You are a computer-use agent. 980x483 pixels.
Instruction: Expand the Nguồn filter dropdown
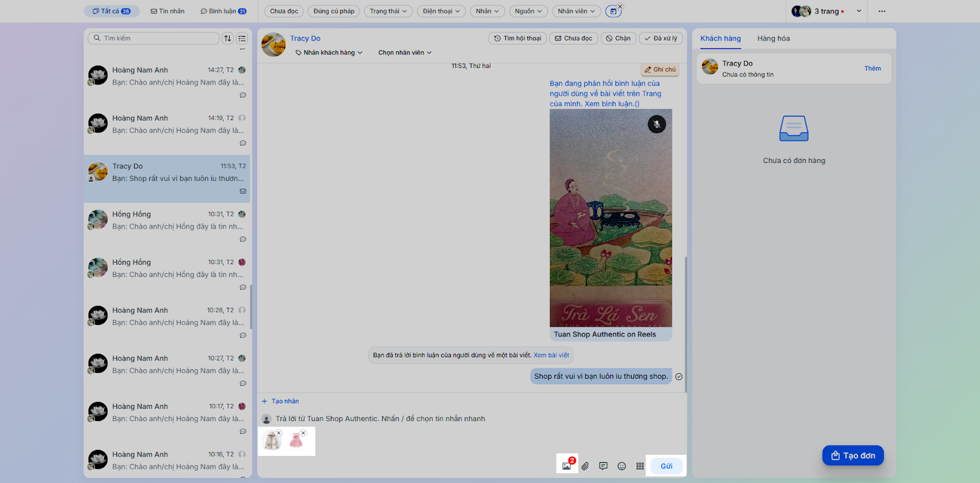(x=529, y=11)
